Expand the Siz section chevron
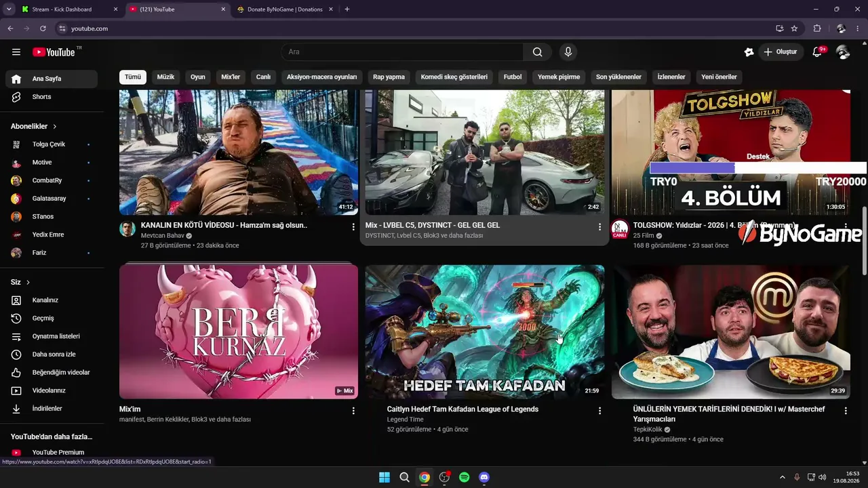The height and width of the screenshot is (488, 868). click(x=28, y=283)
